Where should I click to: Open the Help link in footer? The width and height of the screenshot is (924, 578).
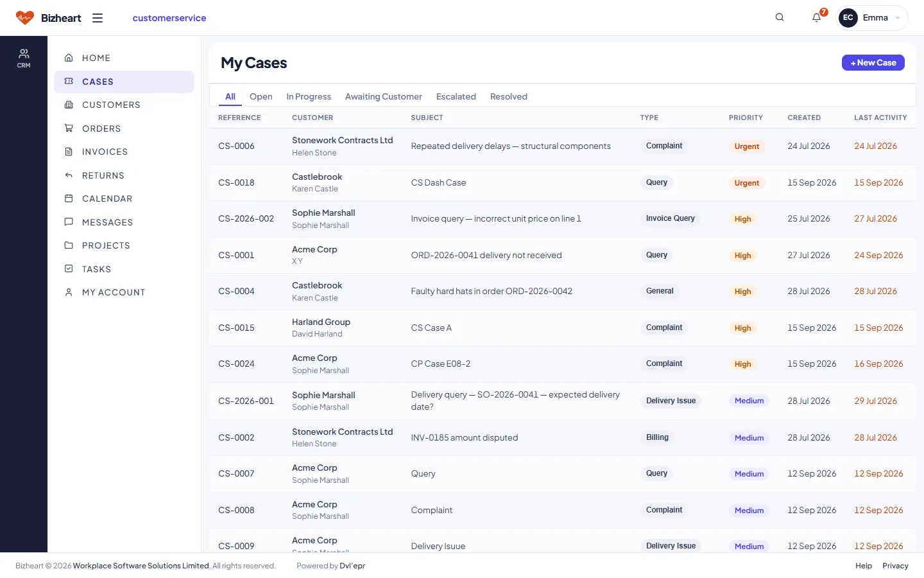(x=864, y=566)
